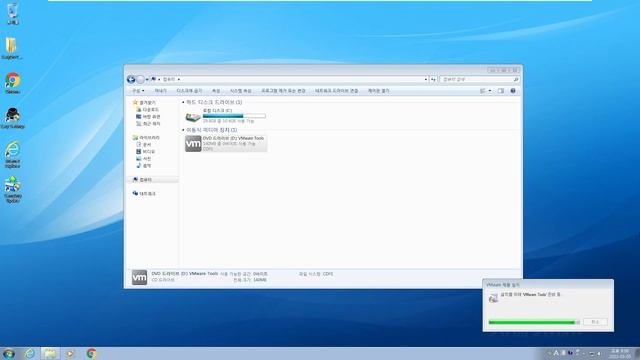Open the black hat character desktop shortcut
Screen dimensions: 640x360
[x=12, y=118]
